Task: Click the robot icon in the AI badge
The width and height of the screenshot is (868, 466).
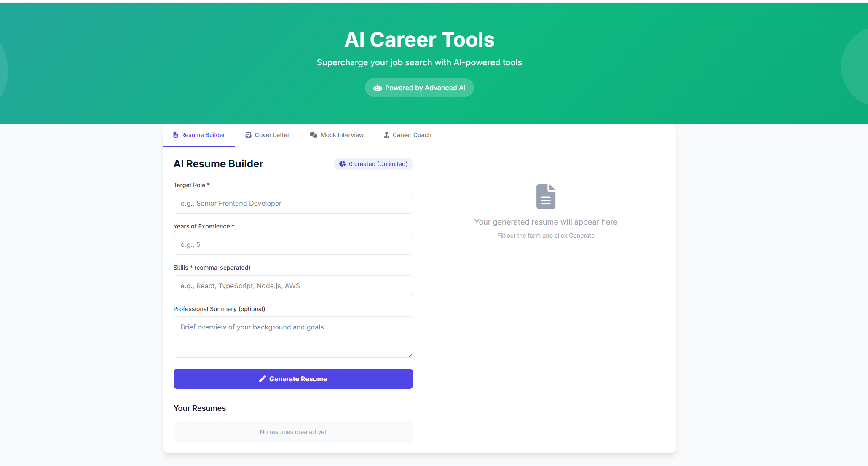Action: pyautogui.click(x=378, y=88)
